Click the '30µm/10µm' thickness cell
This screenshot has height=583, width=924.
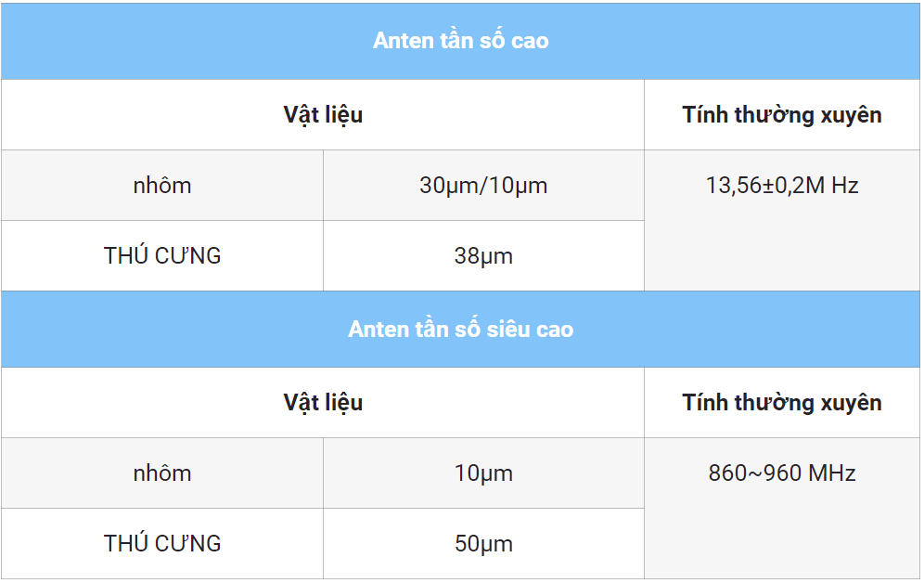(483, 186)
